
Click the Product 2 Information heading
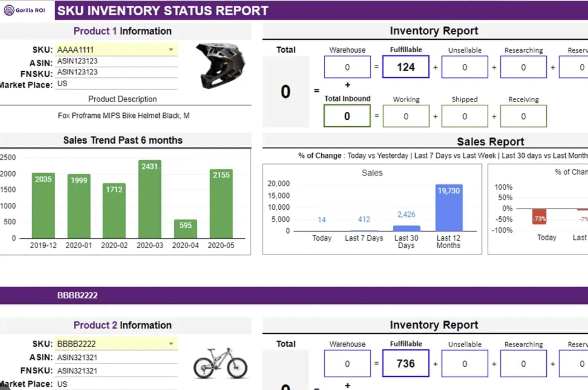pyautogui.click(x=122, y=325)
